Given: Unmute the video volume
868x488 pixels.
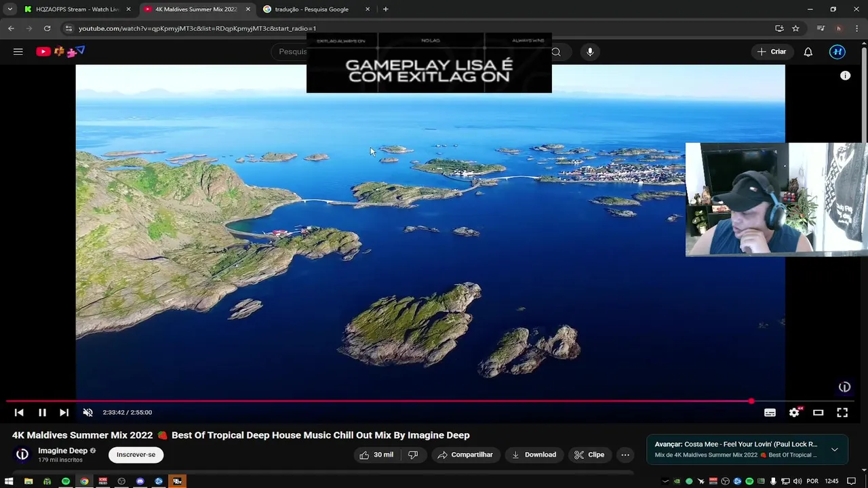Looking at the screenshot, I should click(x=87, y=412).
